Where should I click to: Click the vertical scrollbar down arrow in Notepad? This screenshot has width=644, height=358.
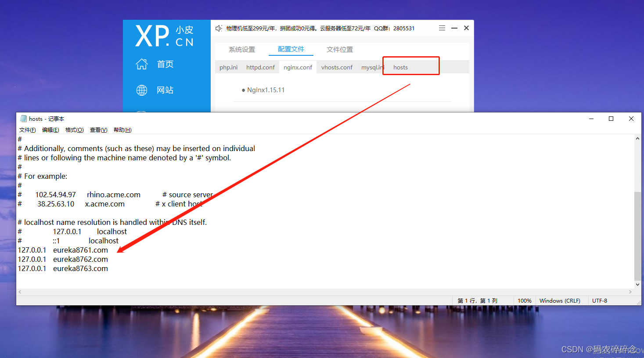click(637, 285)
